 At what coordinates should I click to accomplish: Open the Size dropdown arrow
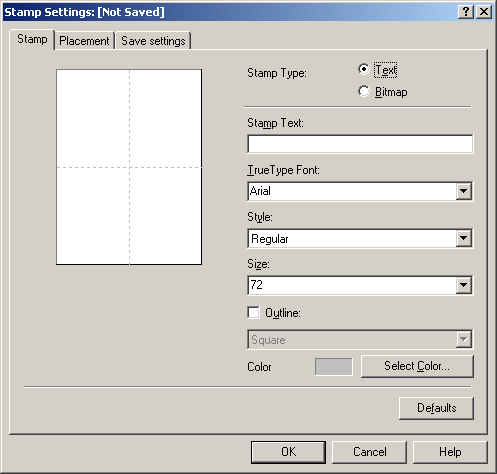tap(463, 285)
